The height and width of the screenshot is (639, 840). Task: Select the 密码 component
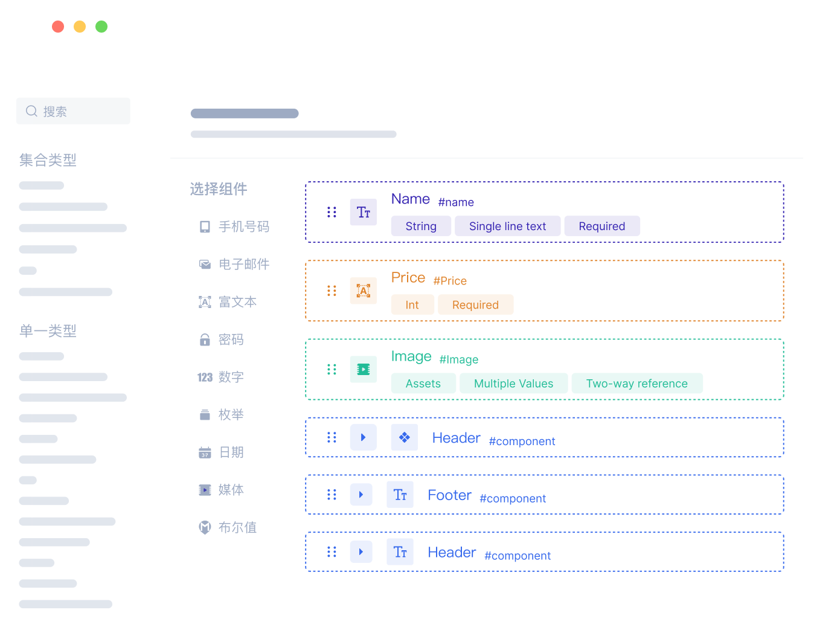[222, 340]
